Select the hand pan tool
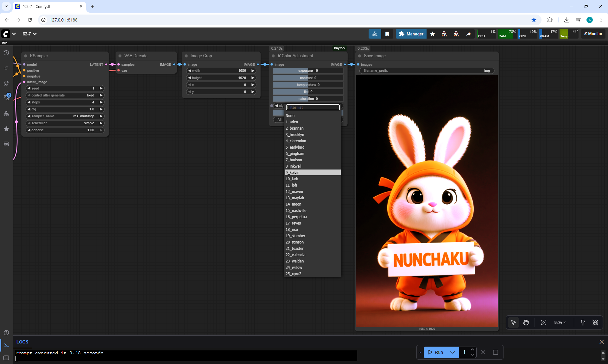Viewport: 608px width, 364px height. point(526,322)
